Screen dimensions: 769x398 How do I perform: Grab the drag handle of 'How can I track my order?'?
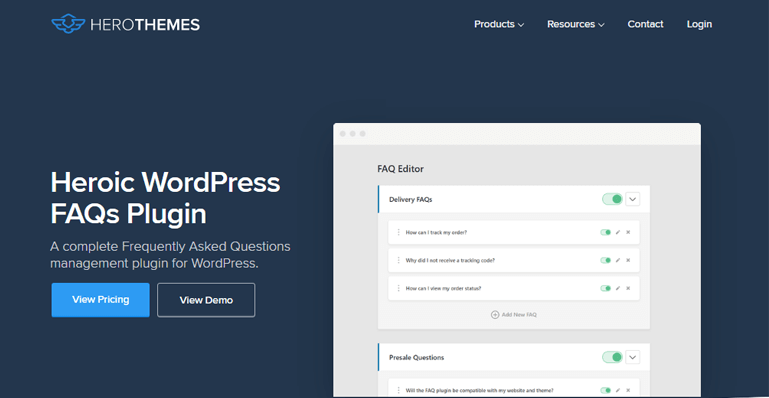(398, 232)
